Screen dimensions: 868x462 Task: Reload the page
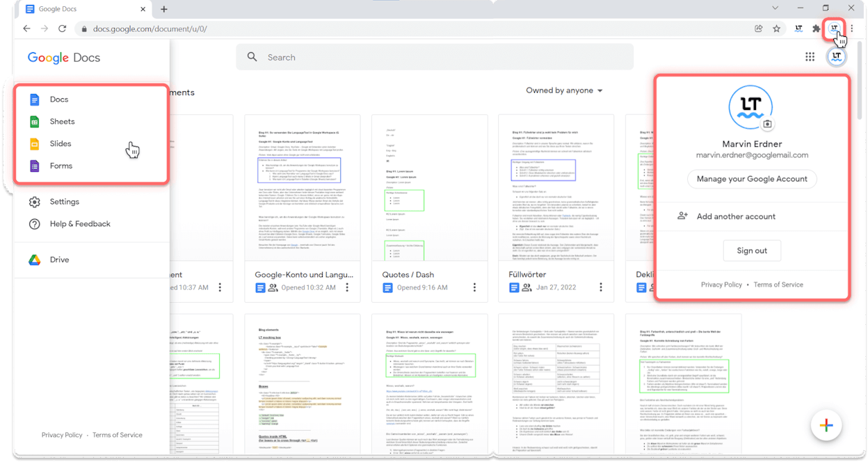(62, 29)
